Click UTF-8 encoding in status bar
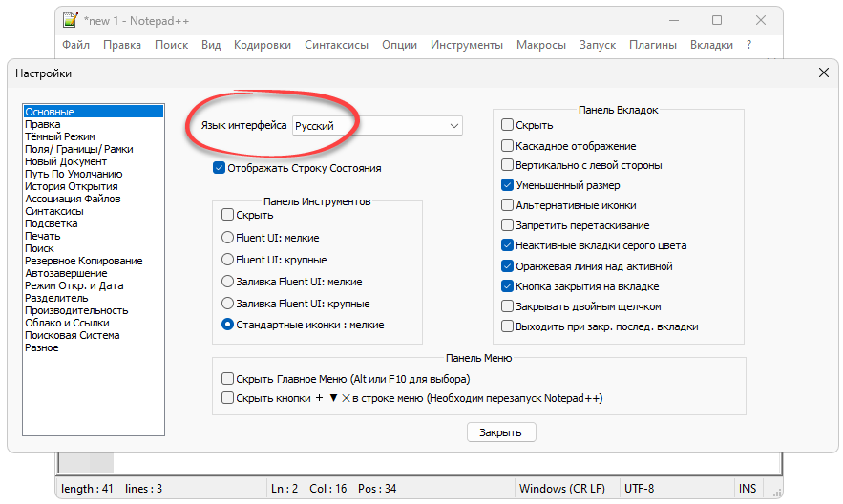Viewport: 843px width, 504px height. click(640, 489)
